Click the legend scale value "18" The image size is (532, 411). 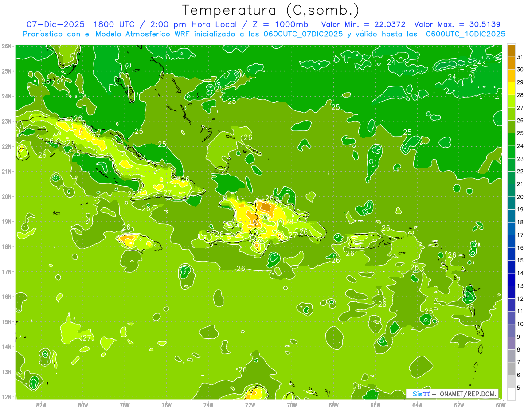point(520,222)
